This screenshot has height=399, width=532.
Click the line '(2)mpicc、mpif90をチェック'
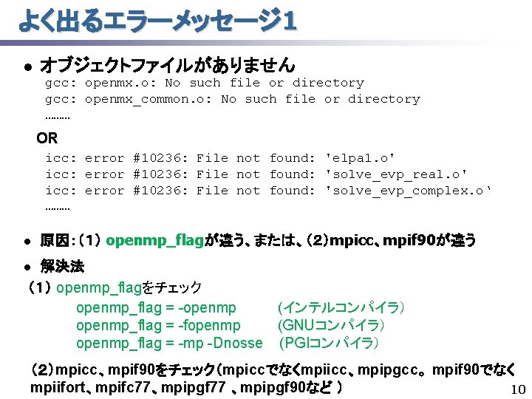coord(273,369)
